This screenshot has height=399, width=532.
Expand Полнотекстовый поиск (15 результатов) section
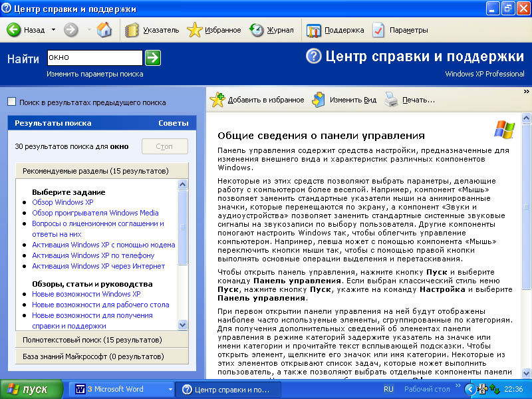102,340
